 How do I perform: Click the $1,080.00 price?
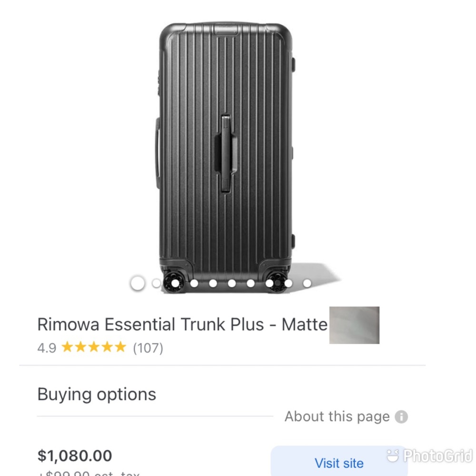click(x=75, y=456)
